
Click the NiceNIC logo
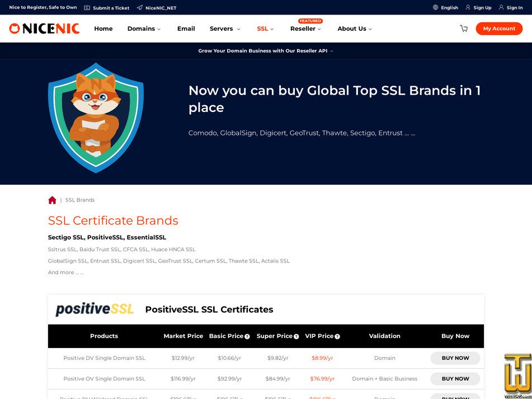[x=44, y=29]
